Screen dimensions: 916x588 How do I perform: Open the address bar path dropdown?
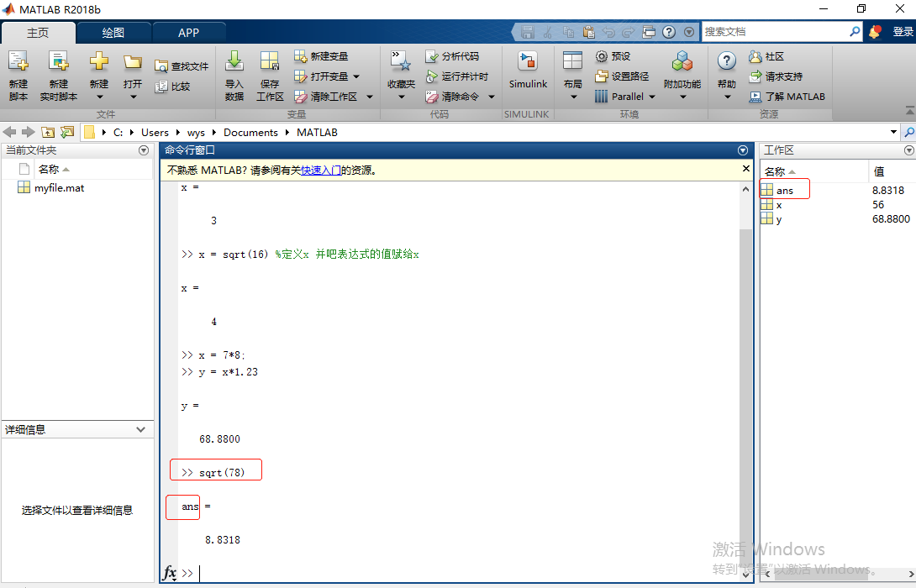893,132
